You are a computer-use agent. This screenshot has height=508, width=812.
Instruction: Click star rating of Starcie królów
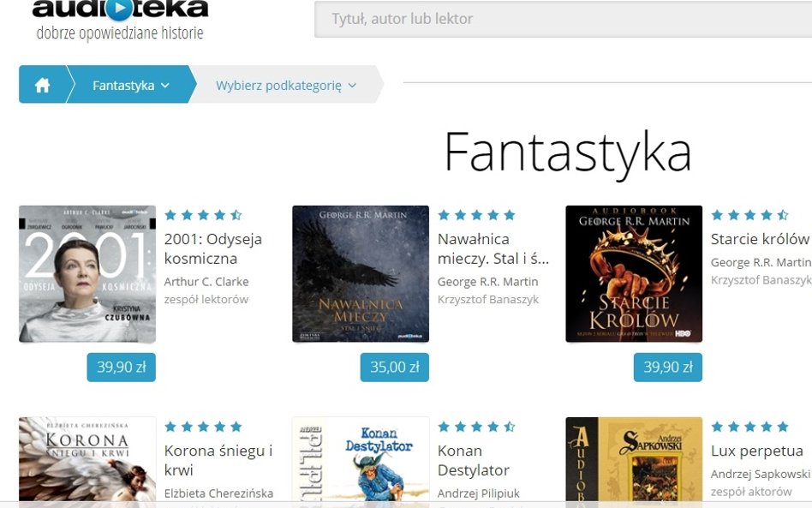[749, 215]
